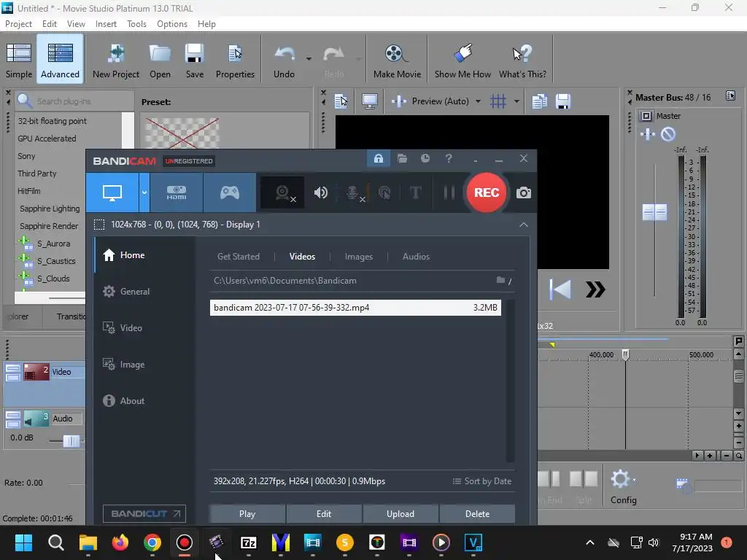This screenshot has height=560, width=747.
Task: Switch Movie Studio to Simple mode
Action: [19, 60]
